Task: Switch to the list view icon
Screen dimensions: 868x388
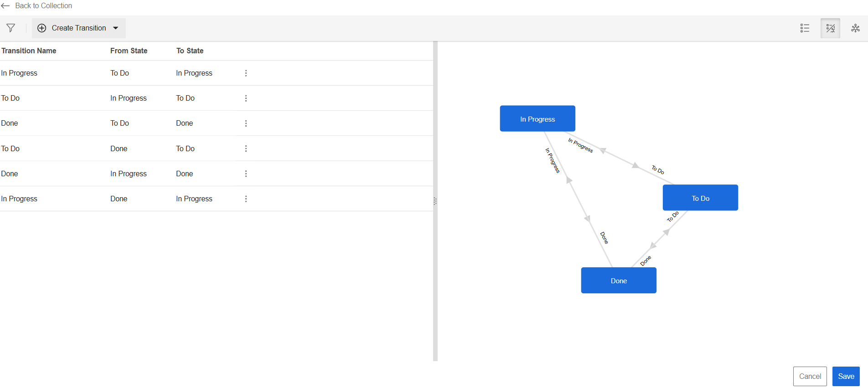Action: pos(805,28)
